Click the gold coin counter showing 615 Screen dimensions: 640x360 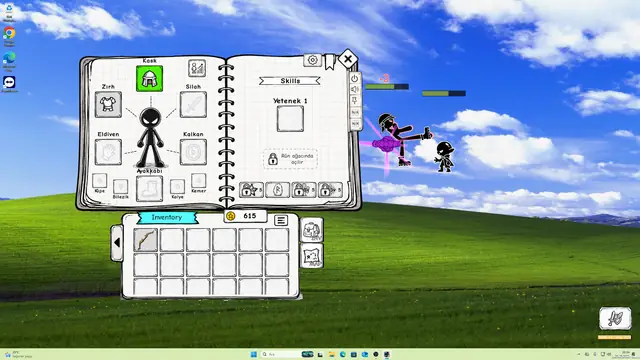[245, 216]
